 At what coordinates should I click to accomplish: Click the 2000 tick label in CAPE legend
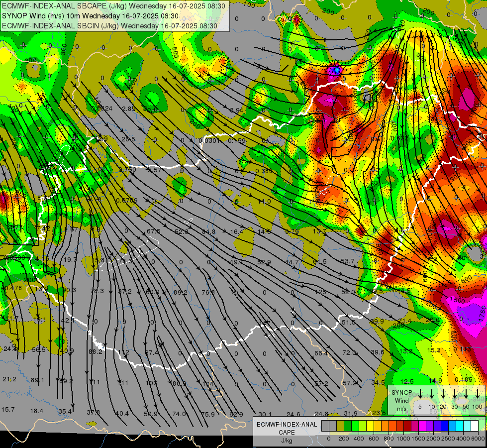[433, 439]
